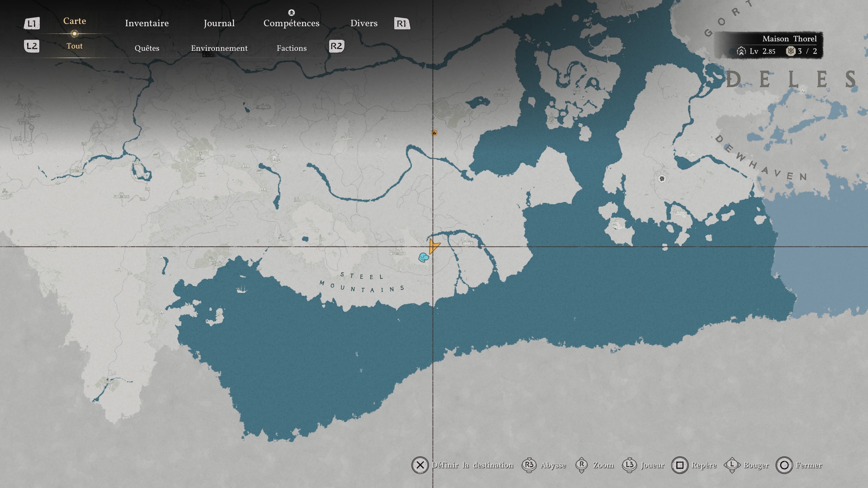Select the Tout map filter
The height and width of the screenshot is (488, 868).
tap(74, 46)
